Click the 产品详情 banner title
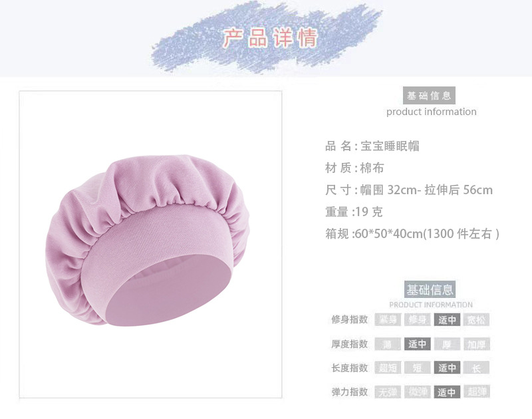This screenshot has height=419, width=532. (x=270, y=38)
